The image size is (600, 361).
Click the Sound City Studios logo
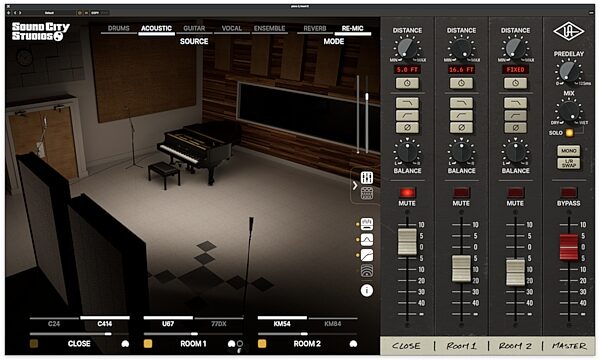pyautogui.click(x=40, y=31)
